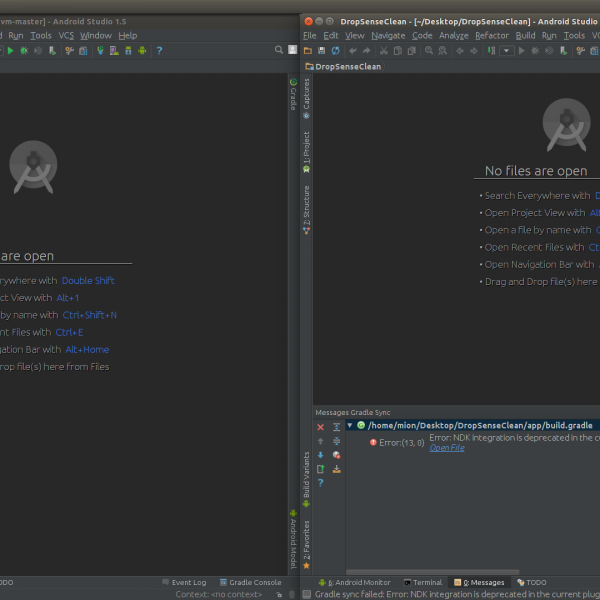The height and width of the screenshot is (600, 600).
Task: Click blue question mark help in Messages panel
Action: 321,483
